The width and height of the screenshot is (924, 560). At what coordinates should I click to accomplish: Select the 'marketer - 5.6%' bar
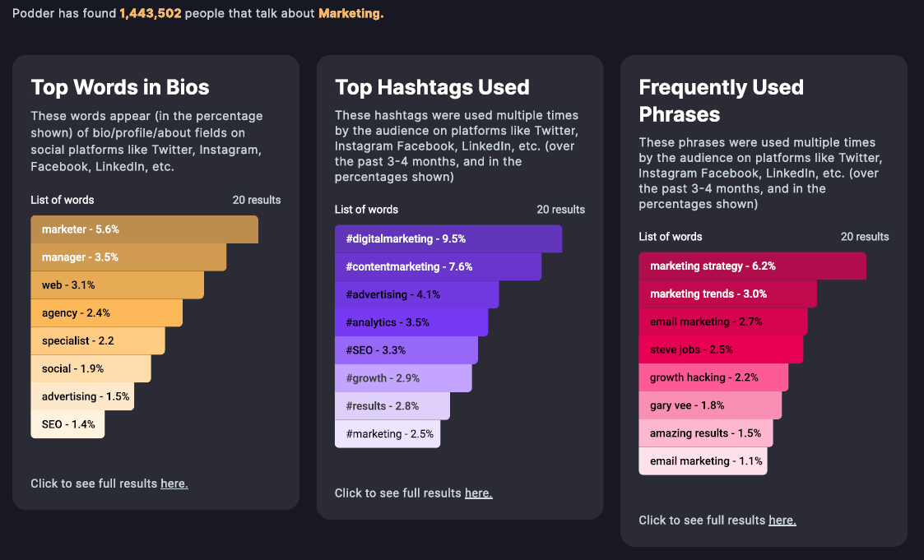(144, 229)
